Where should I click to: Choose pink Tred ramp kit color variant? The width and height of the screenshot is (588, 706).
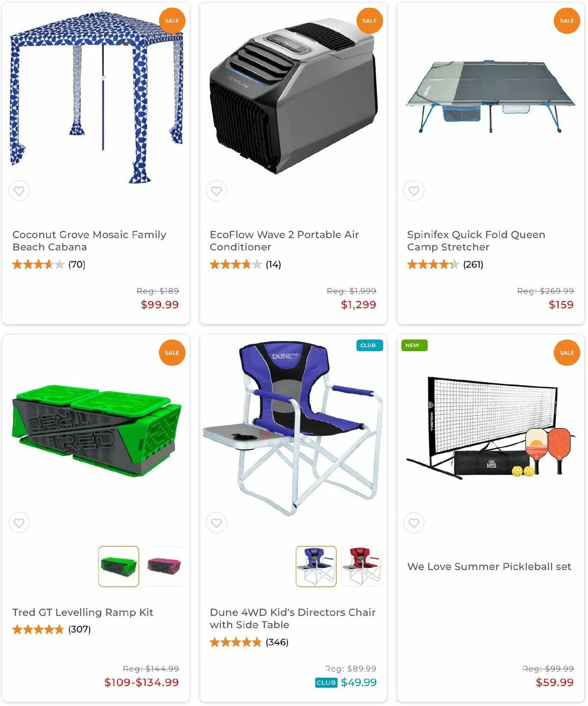point(164,566)
